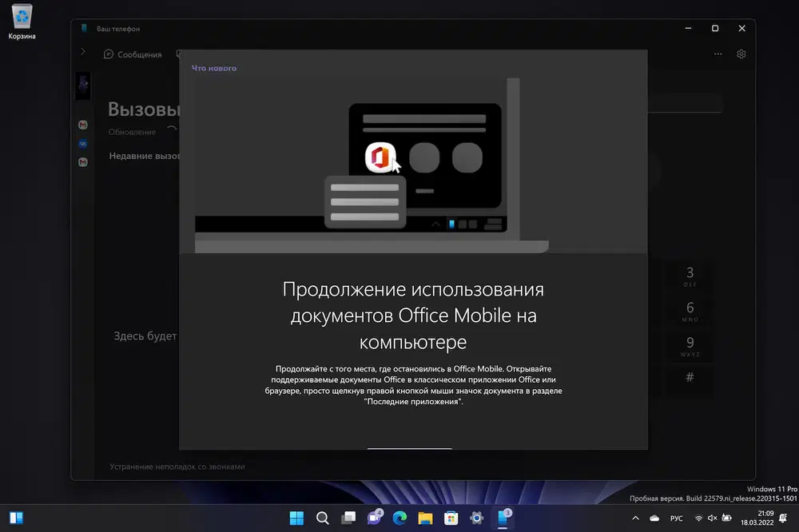Open the Settings app in taskbar

[476, 518]
